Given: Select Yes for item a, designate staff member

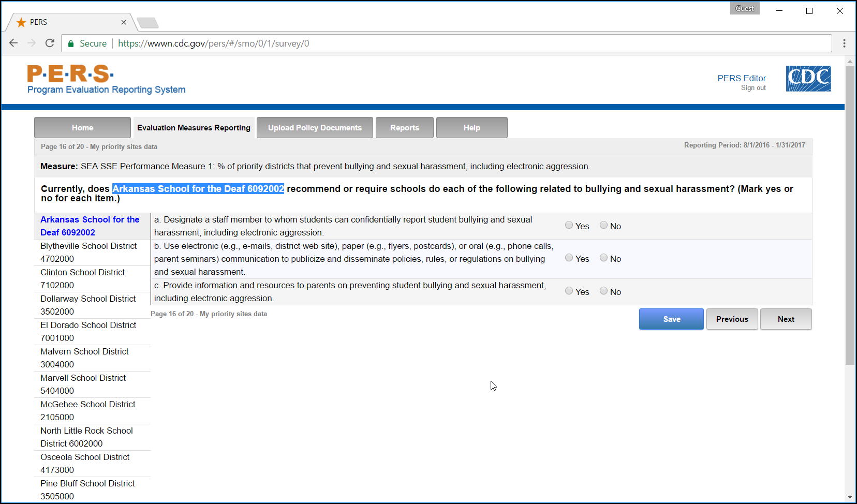Looking at the screenshot, I should (x=569, y=225).
